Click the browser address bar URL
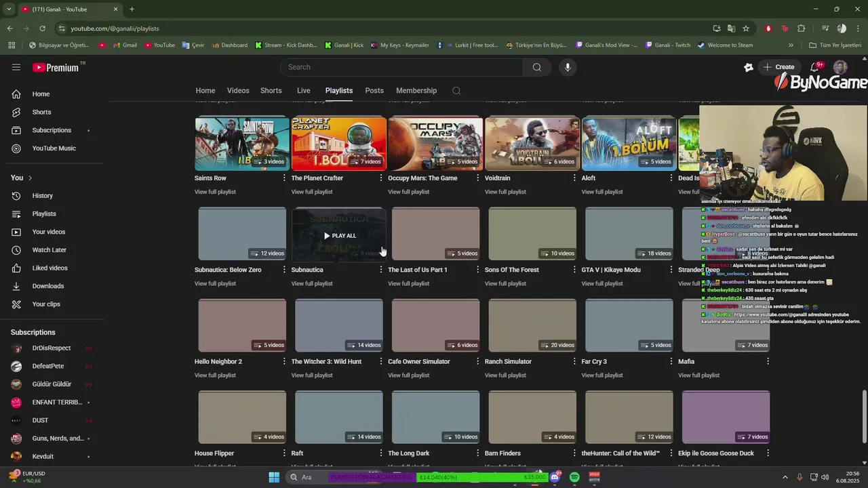Viewport: 868px width, 488px height. click(x=115, y=28)
